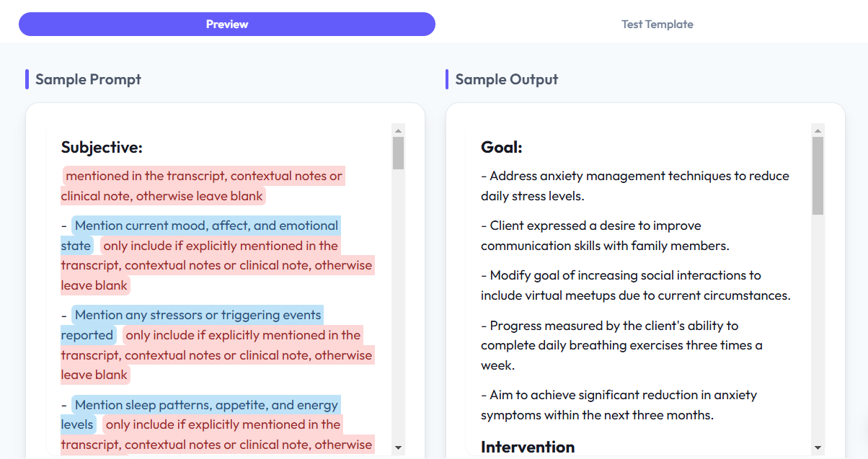
Task: Select the 'Mention any stressors or triggering events' chip
Action: tap(198, 315)
